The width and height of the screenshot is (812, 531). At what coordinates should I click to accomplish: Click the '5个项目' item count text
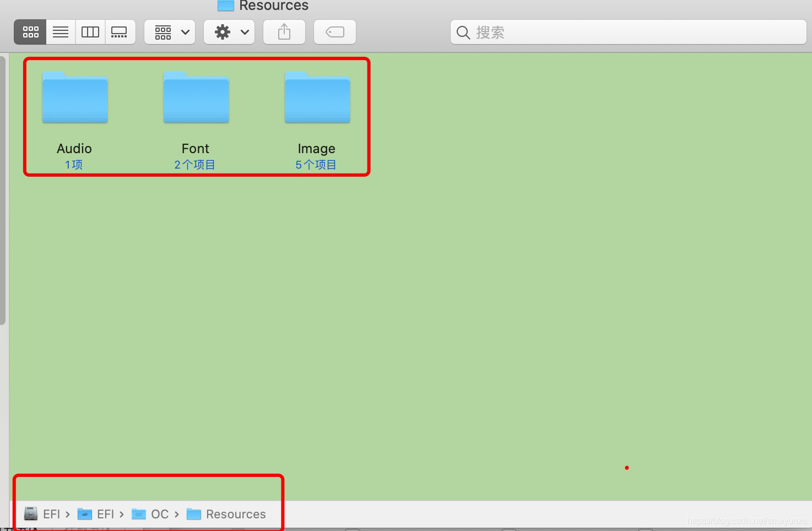(316, 165)
